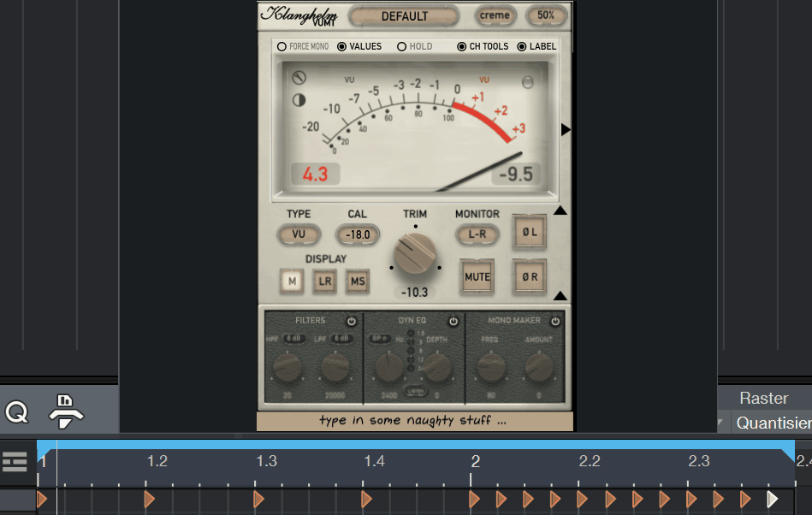Select the LR display mode

click(x=325, y=281)
